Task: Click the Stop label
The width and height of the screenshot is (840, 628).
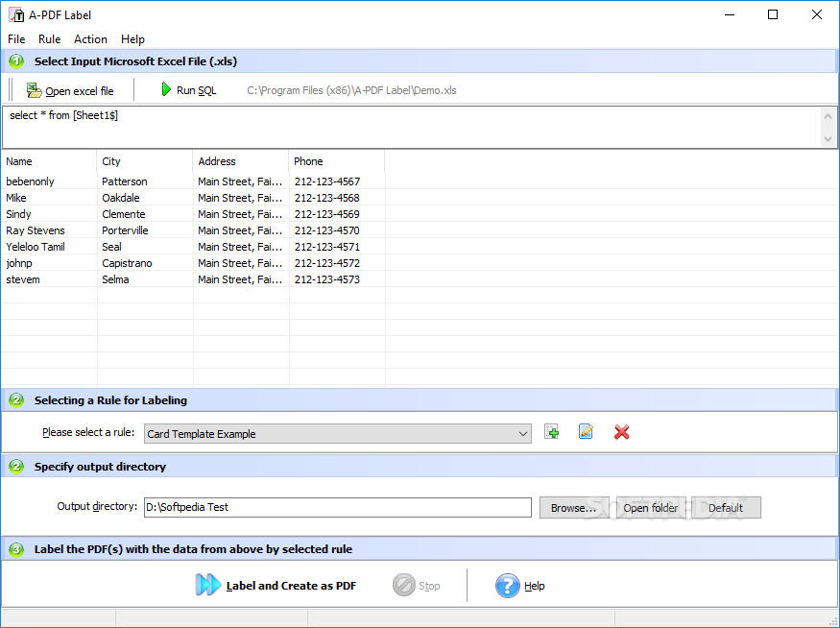Action: click(429, 586)
